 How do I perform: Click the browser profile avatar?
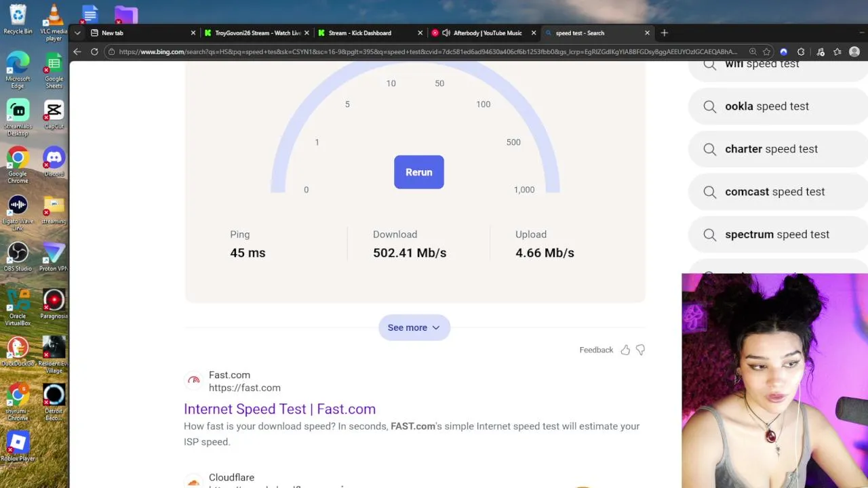(854, 52)
